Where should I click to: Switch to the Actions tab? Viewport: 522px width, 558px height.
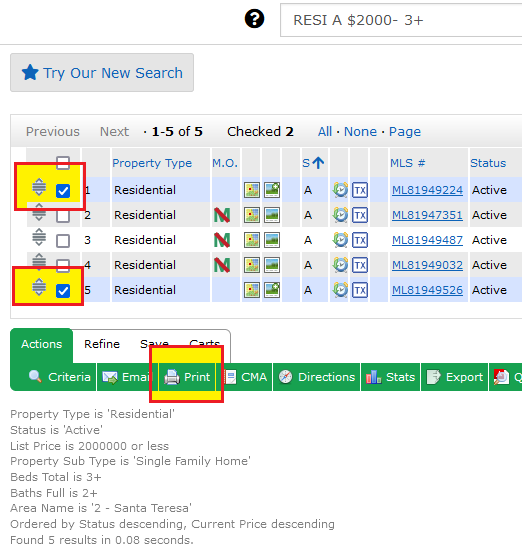pyautogui.click(x=42, y=344)
